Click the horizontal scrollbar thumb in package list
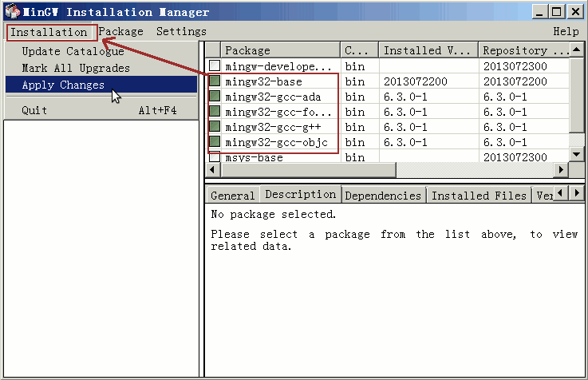The image size is (588, 380). [308, 169]
